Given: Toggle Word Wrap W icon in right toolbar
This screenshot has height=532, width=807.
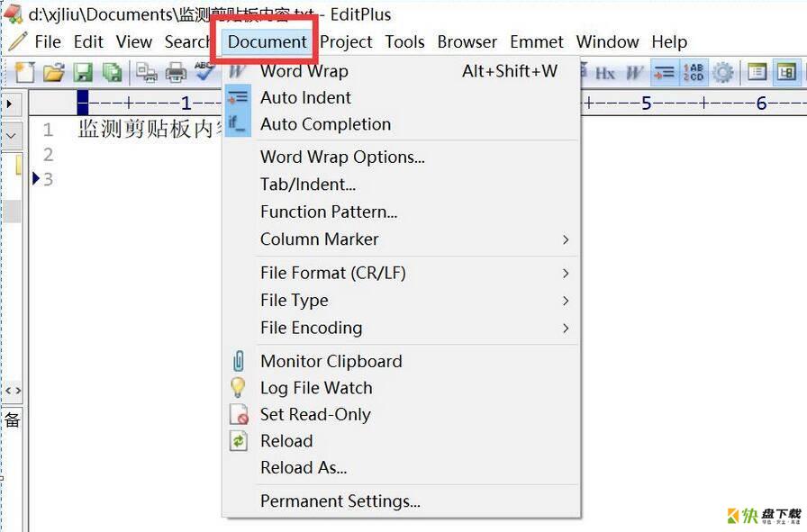Looking at the screenshot, I should [634, 73].
